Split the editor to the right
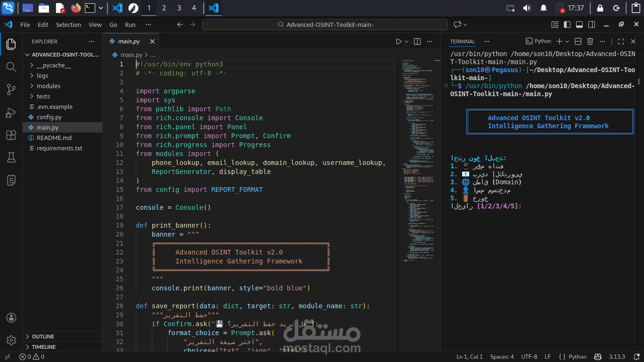 point(417,41)
